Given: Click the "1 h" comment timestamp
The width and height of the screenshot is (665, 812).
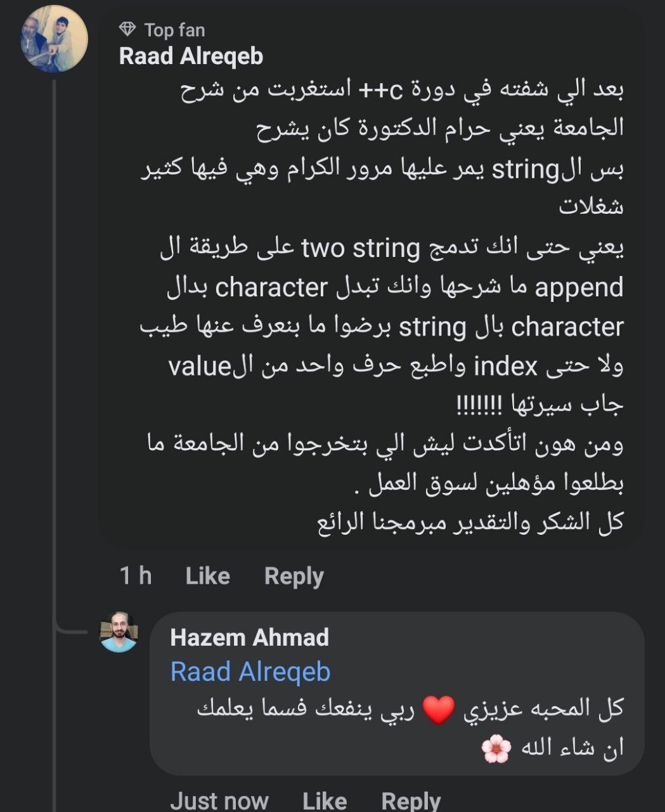Looking at the screenshot, I should tap(136, 576).
